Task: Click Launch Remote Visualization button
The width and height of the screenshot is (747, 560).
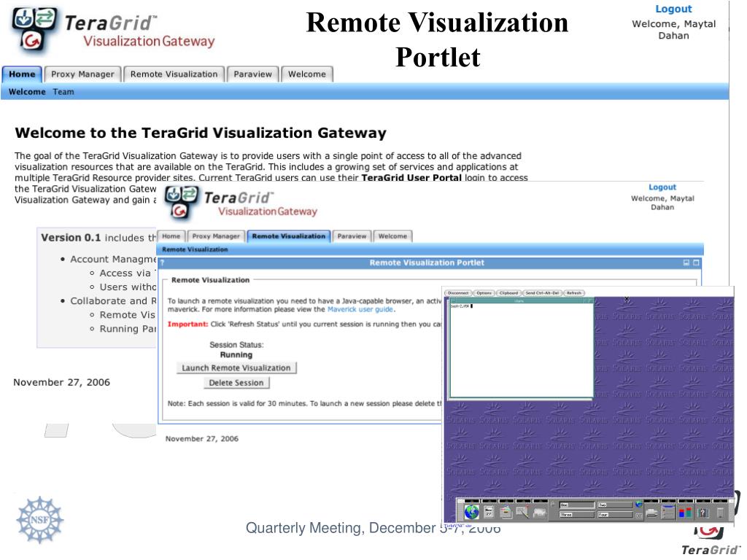Action: coord(236,367)
